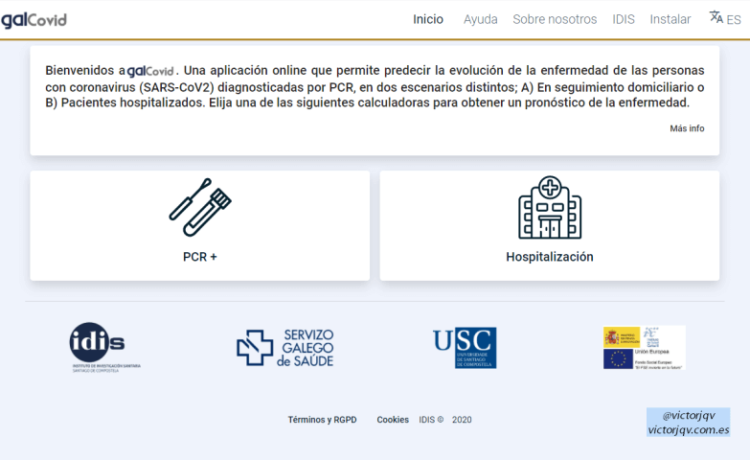The height and width of the screenshot is (460, 750).
Task: Open the IDIS institute logo
Action: [x=98, y=347]
